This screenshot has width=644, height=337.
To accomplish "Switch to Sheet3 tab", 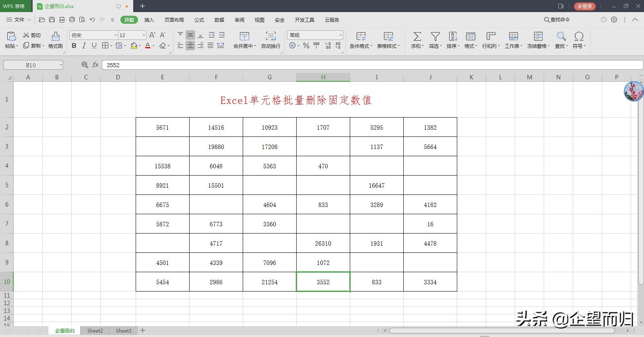I will (124, 331).
